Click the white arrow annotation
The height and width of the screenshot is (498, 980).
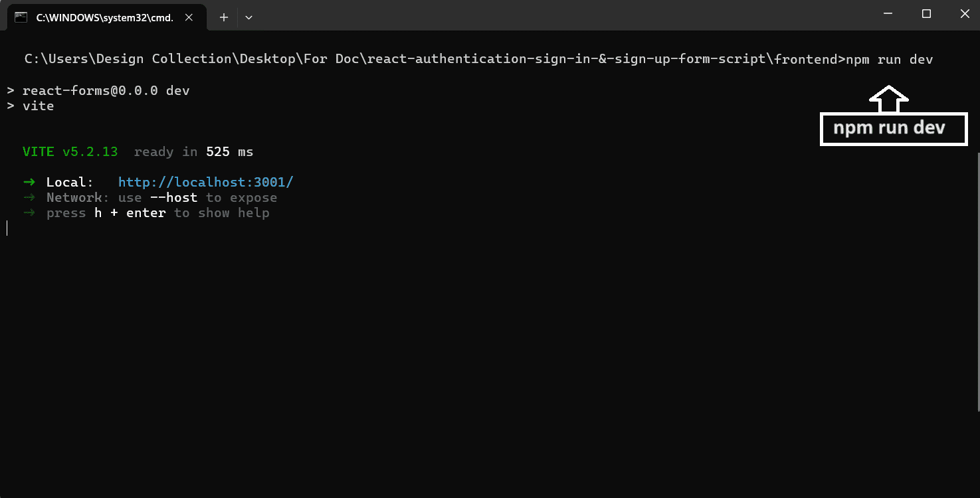889,98
